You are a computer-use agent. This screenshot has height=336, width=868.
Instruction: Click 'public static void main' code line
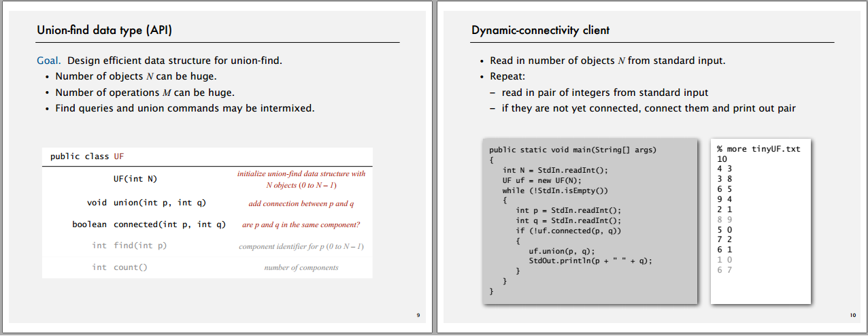coord(573,150)
